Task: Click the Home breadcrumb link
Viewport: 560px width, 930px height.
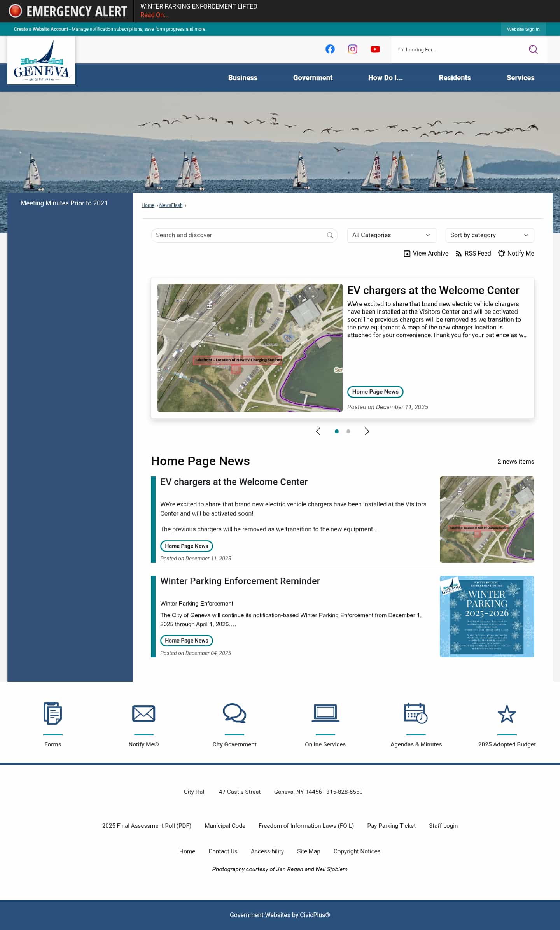Action: pyautogui.click(x=148, y=205)
